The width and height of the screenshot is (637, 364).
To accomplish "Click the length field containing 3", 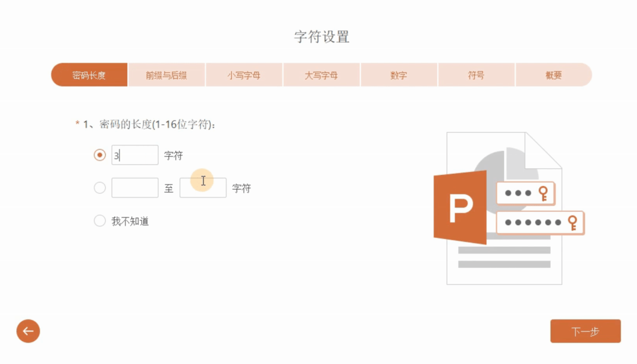I will click(135, 155).
